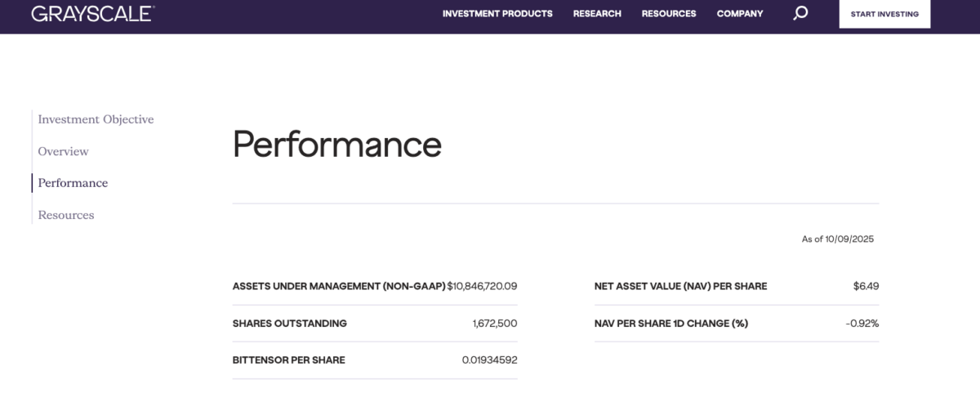Click the Grayscale logo
980x402 pixels.
point(92,13)
